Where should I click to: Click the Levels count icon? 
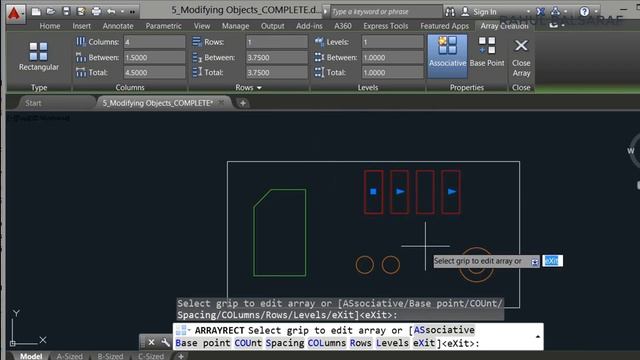point(319,42)
